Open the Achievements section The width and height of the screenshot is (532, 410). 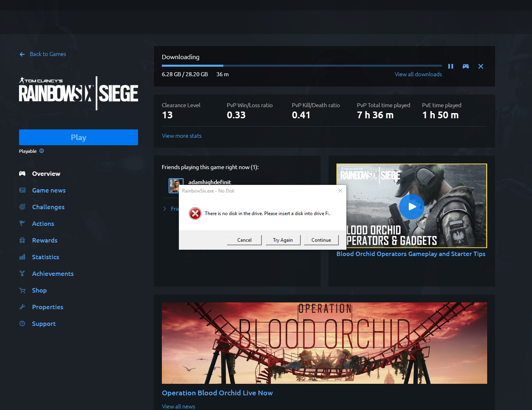(x=53, y=273)
